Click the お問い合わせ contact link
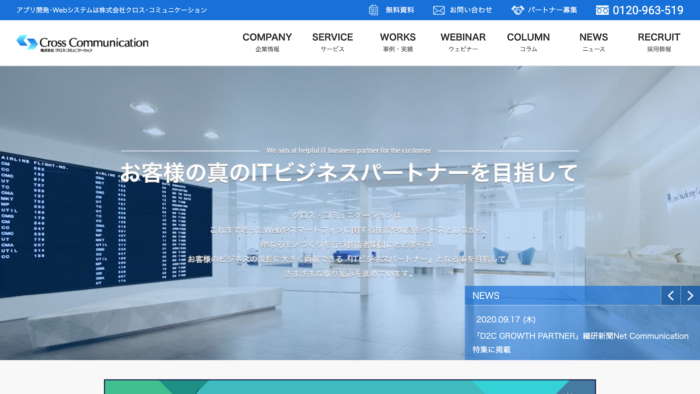 point(471,10)
